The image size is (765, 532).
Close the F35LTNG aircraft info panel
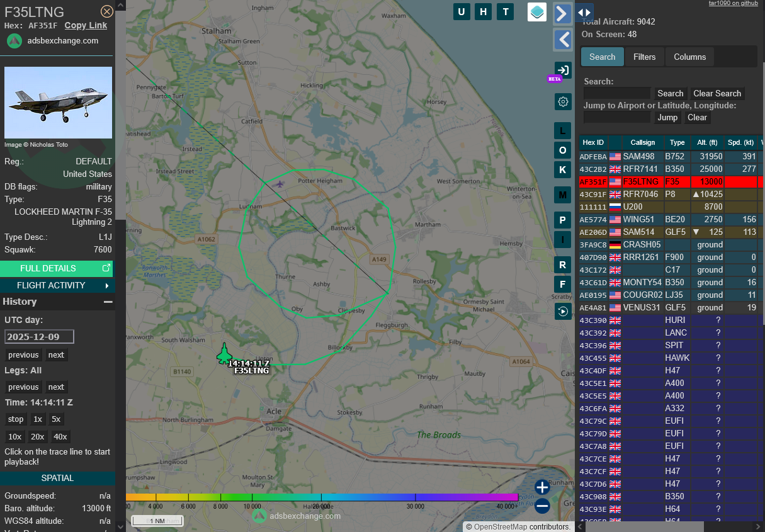pyautogui.click(x=107, y=11)
